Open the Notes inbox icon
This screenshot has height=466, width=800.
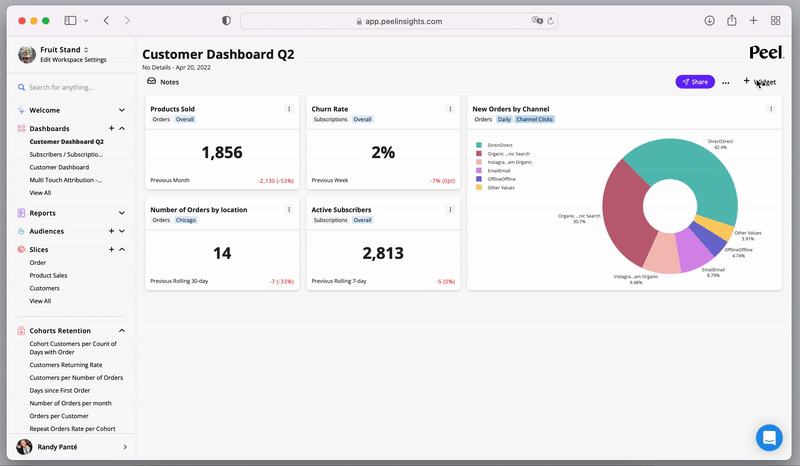coord(152,81)
